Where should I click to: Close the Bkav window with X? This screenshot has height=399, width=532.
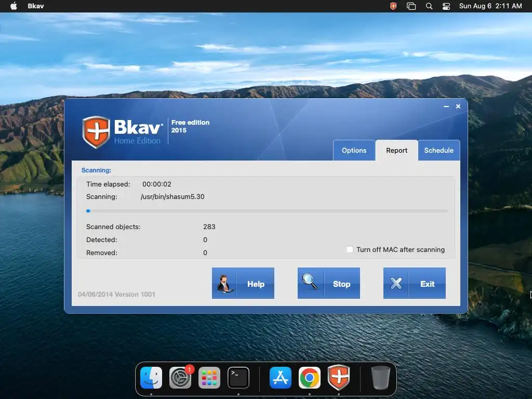(x=458, y=106)
